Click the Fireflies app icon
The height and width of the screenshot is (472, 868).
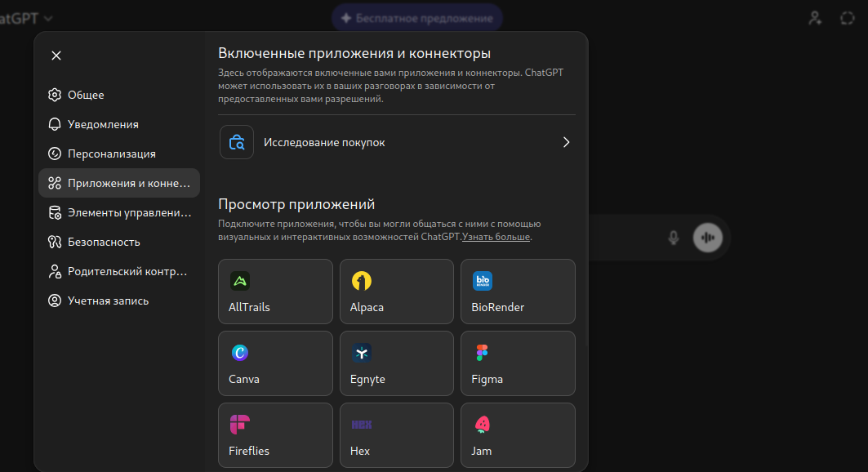(240, 425)
